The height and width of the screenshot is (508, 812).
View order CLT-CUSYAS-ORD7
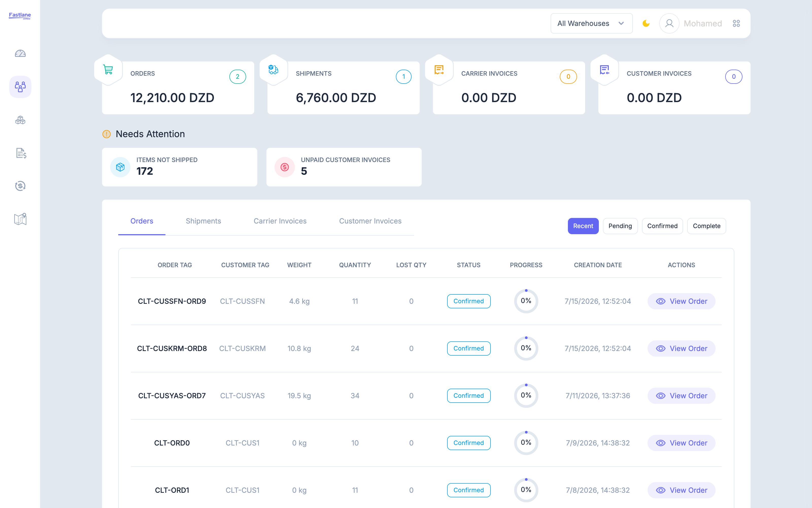click(x=682, y=396)
